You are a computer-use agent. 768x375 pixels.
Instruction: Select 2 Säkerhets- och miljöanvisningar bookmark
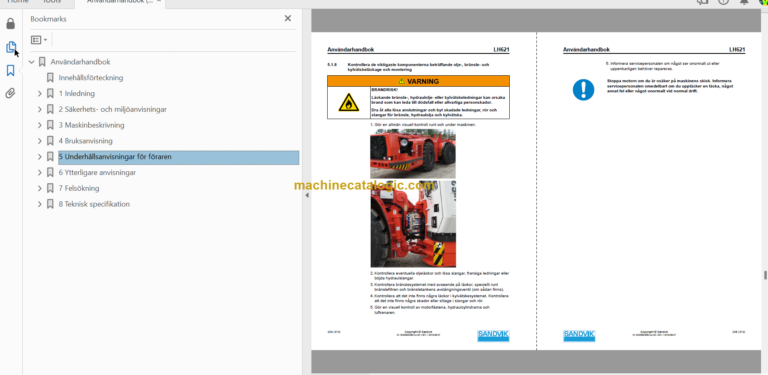pos(113,109)
